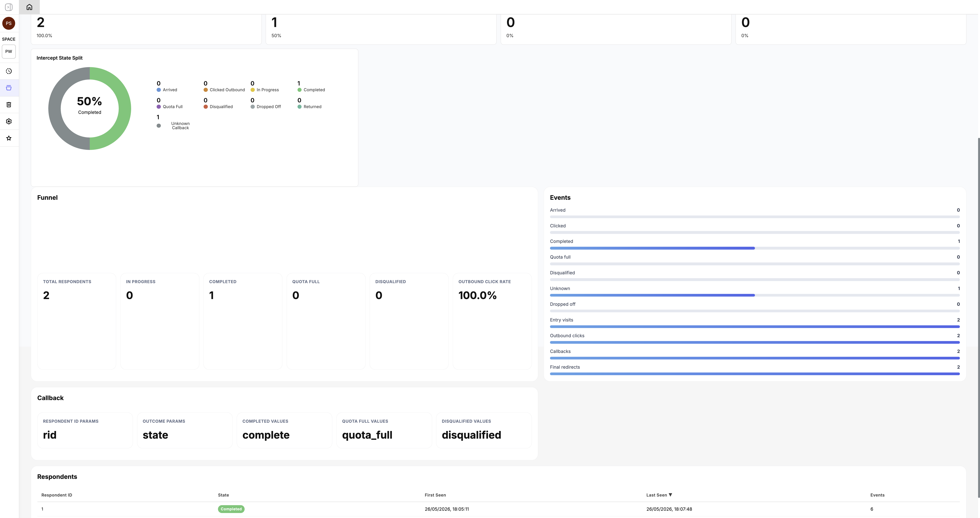
Task: Open the PS user avatar
Action: [9, 23]
